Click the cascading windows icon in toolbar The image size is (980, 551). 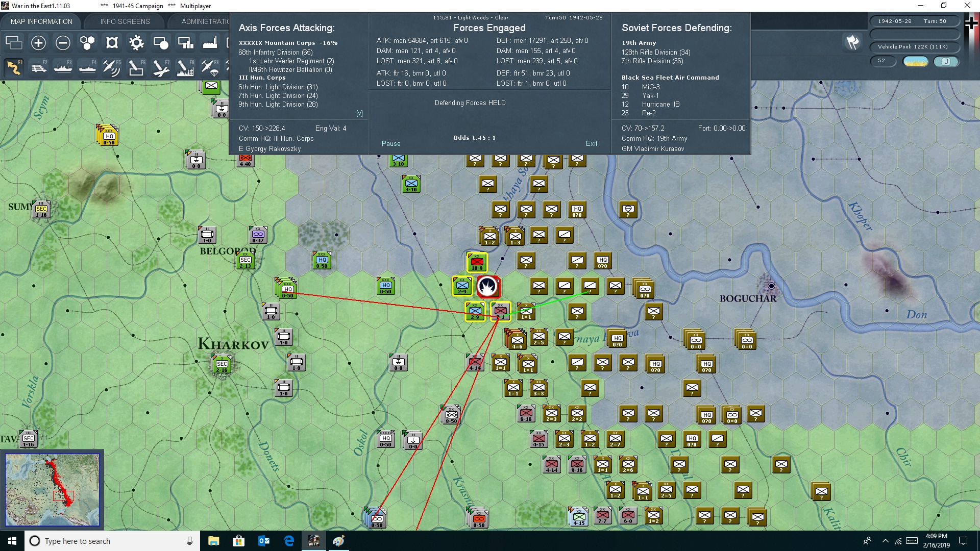[x=14, y=43]
